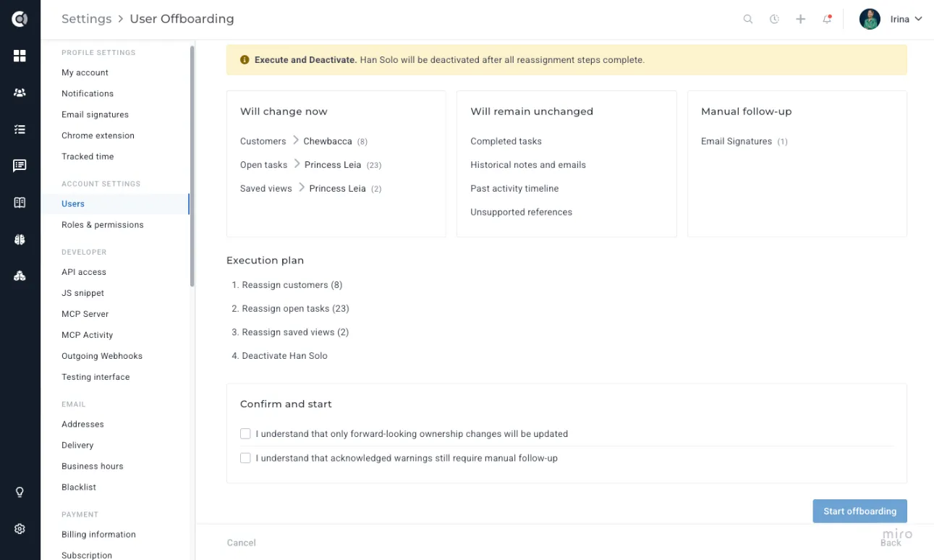Image resolution: width=934 pixels, height=560 pixels.
Task: Open the knowledge base book icon
Action: tap(20, 203)
